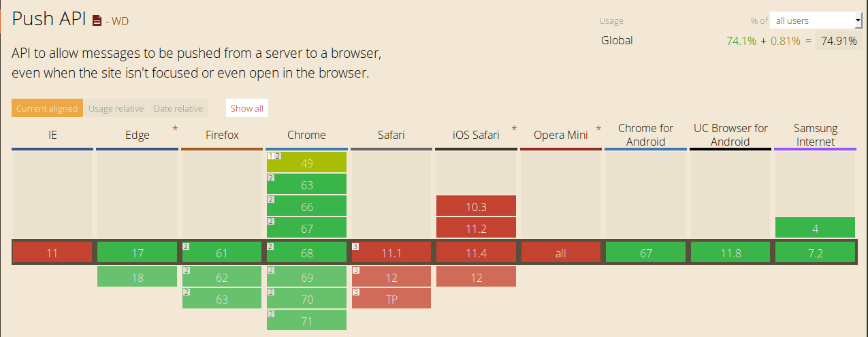This screenshot has height=337, width=868.
Task: Click the spec document icon beside Push API
Action: [x=97, y=21]
